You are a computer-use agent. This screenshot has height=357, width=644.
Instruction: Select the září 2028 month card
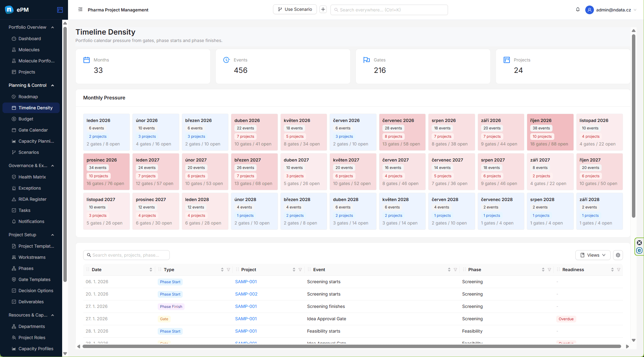[599, 211]
